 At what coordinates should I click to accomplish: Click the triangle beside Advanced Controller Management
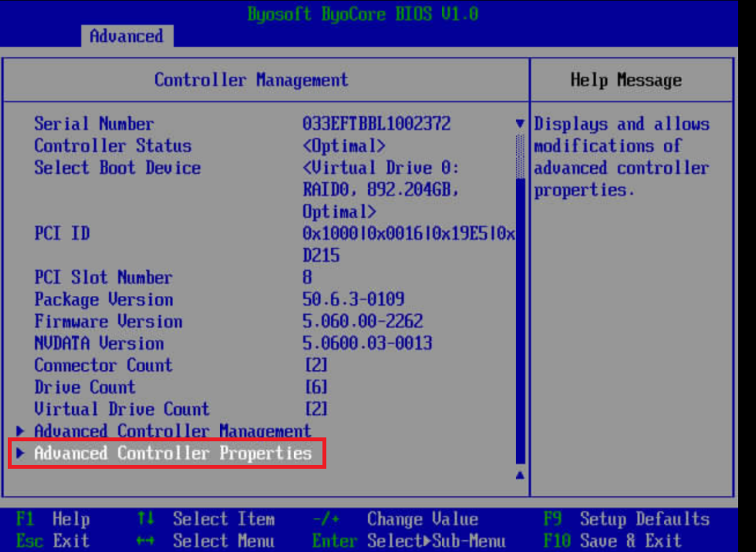21,431
